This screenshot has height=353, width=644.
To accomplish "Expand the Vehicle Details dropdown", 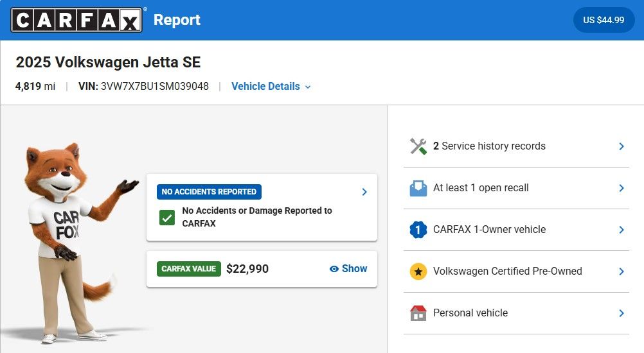I will tap(271, 87).
